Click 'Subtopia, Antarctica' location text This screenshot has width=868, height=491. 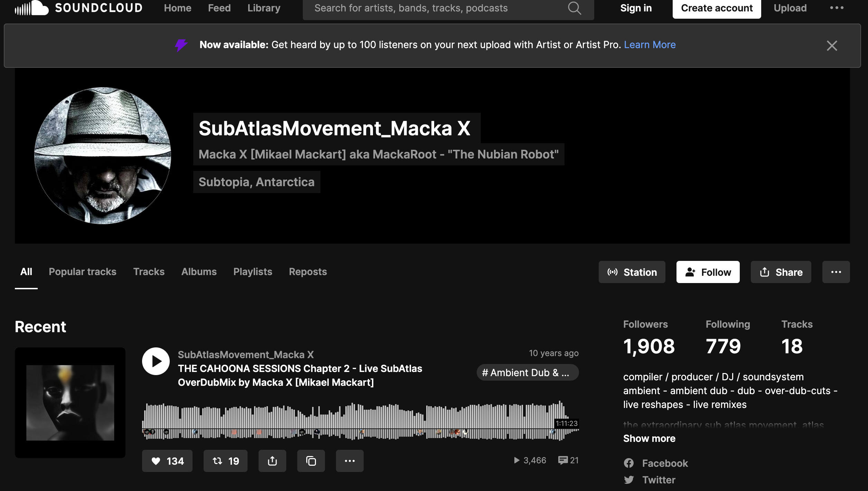pos(256,182)
